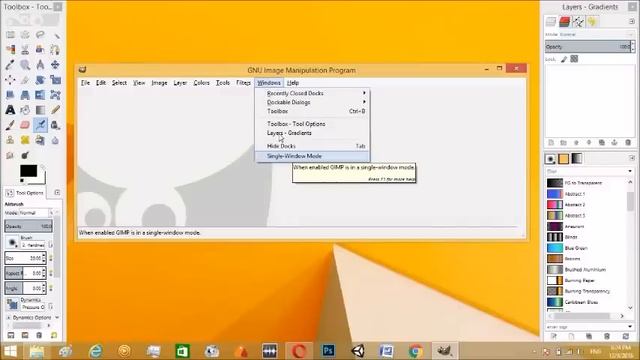
Task: Select the Zoom magnifier tool
Action: tap(25, 65)
